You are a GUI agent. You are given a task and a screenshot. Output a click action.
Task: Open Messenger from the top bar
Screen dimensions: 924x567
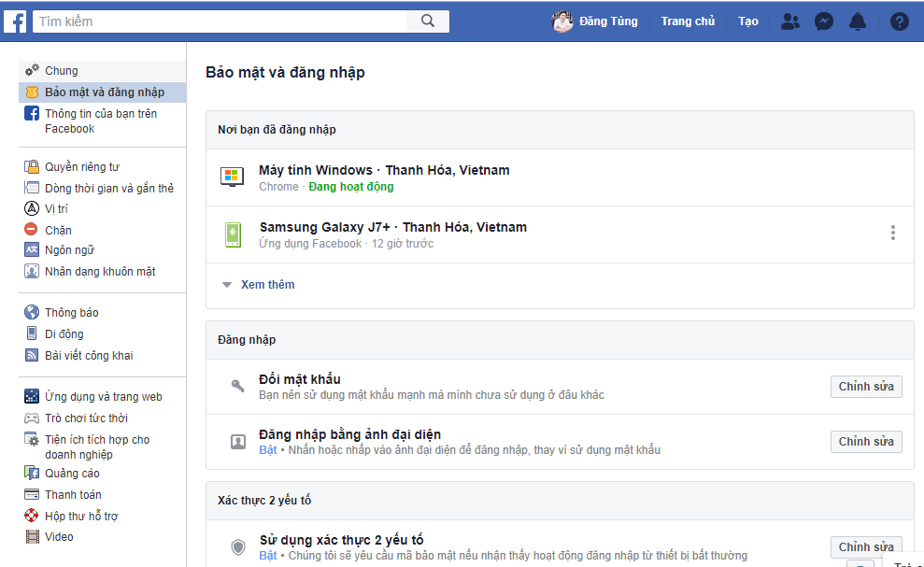[x=823, y=21]
